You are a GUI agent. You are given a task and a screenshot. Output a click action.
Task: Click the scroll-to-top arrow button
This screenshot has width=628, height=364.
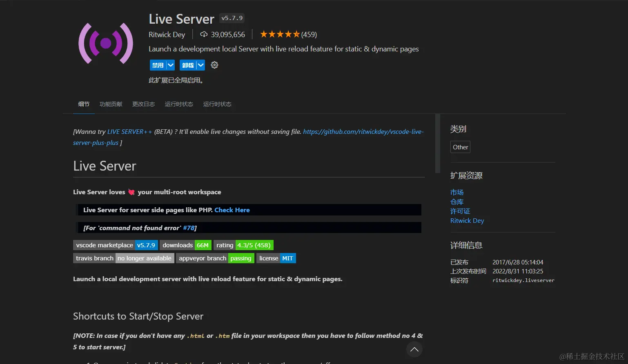(x=414, y=349)
